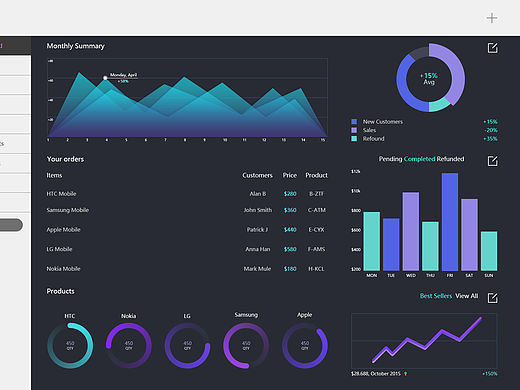This screenshot has height=390, width=520.
Task: Select the Samsung Mobile order row
Action: tap(187, 210)
